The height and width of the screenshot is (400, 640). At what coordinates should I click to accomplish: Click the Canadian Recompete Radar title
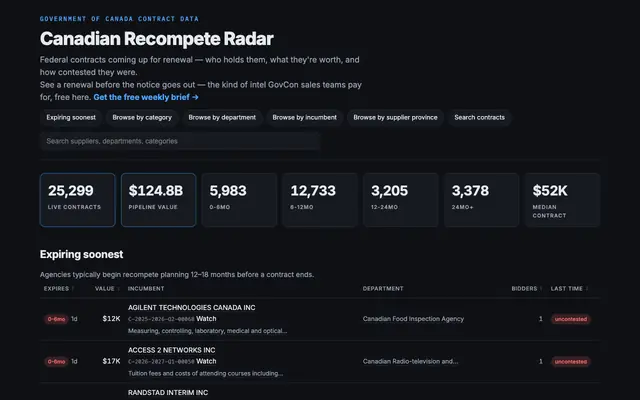pyautogui.click(x=157, y=39)
